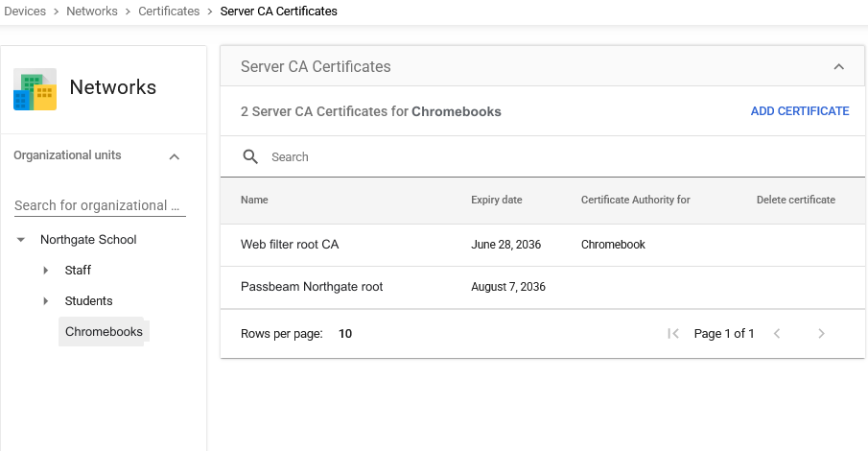The image size is (868, 451).
Task: Click the August 7, 2036 expiry date
Action: pos(508,287)
